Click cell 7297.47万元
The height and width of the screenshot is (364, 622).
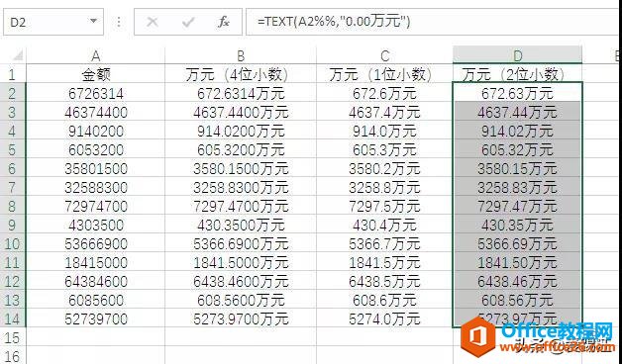[x=517, y=206]
